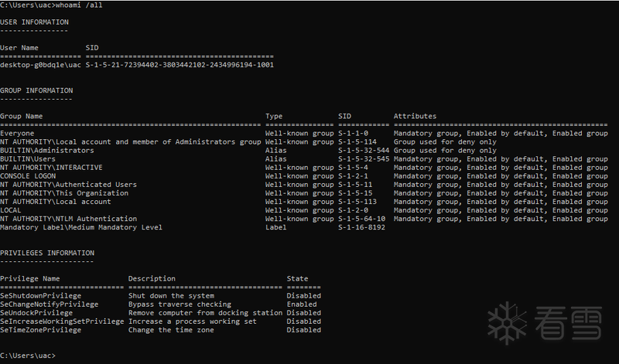Click the Medium Mandatory Level label entry

81,227
